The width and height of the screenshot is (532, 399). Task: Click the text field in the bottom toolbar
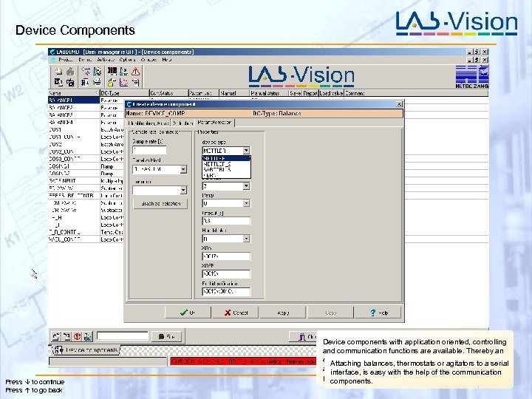coord(123,336)
